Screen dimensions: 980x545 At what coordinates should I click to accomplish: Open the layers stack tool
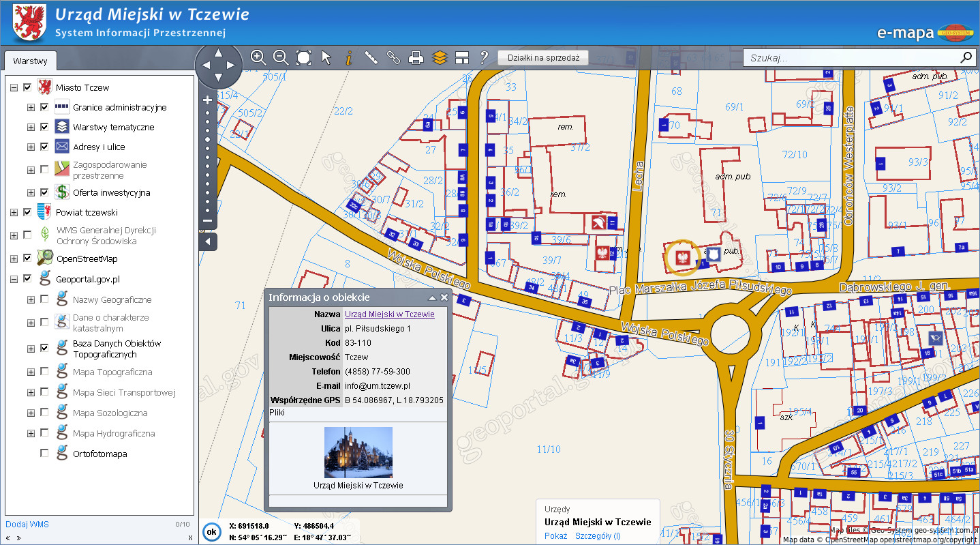tap(440, 58)
